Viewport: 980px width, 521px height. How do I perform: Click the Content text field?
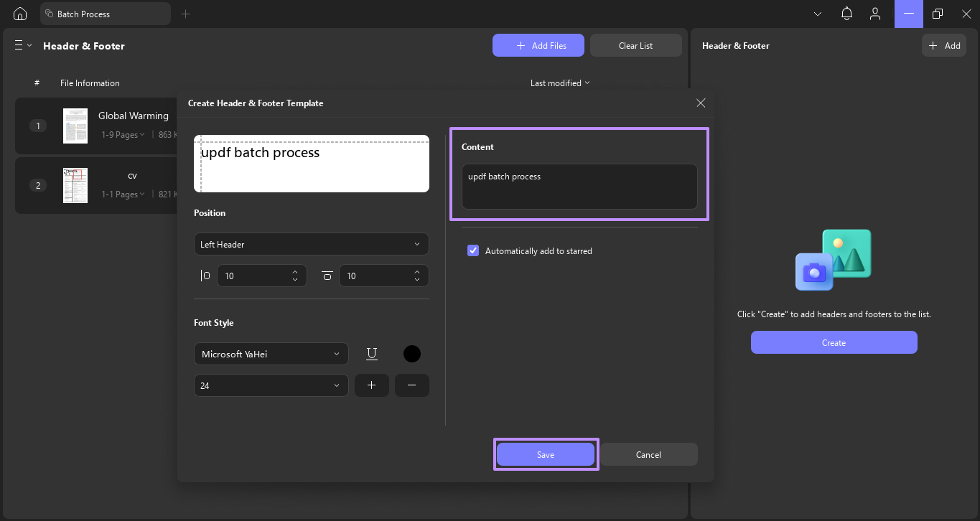coord(579,187)
